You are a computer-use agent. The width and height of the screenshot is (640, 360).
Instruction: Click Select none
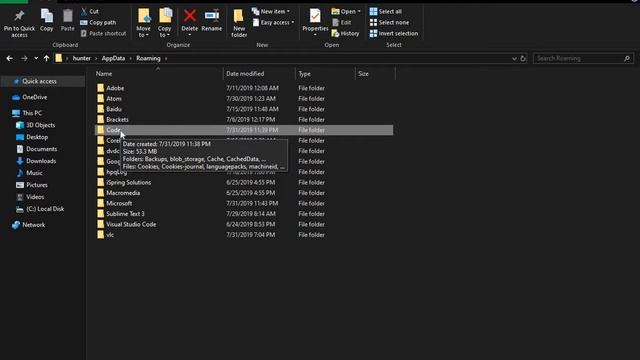pos(389,22)
